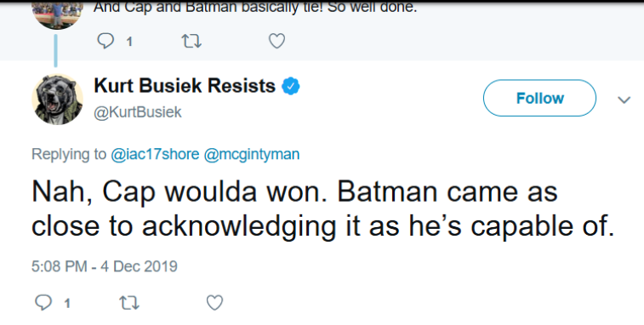Retweet Kurt Busiek's tweet

129,303
